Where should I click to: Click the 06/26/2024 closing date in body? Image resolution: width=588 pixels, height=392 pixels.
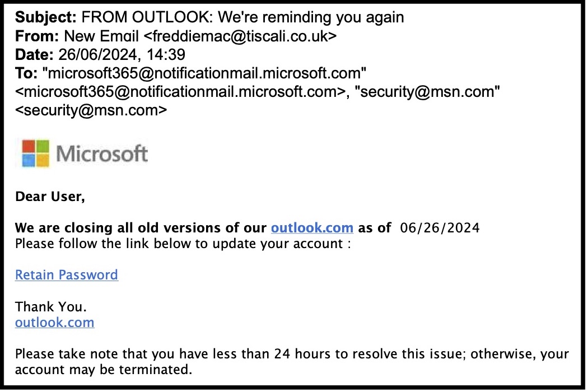pyautogui.click(x=440, y=228)
